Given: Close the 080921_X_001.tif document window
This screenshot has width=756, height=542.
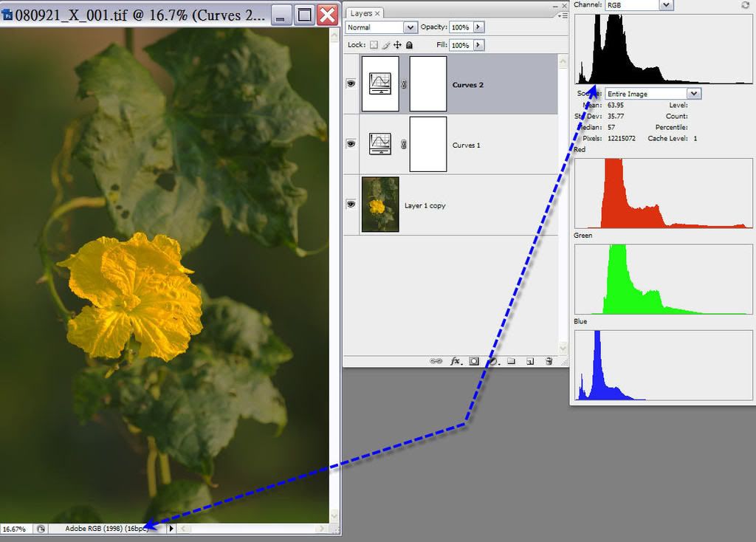Looking at the screenshot, I should point(328,15).
